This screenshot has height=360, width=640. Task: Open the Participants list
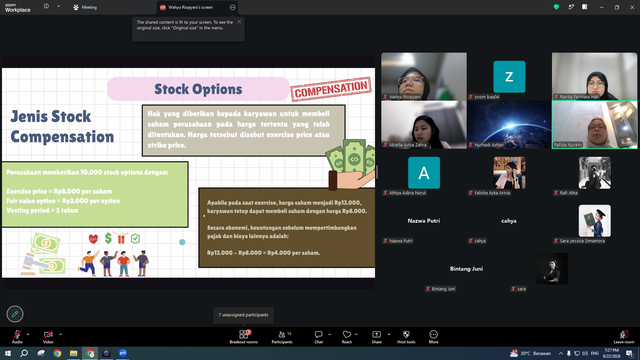coord(282,337)
